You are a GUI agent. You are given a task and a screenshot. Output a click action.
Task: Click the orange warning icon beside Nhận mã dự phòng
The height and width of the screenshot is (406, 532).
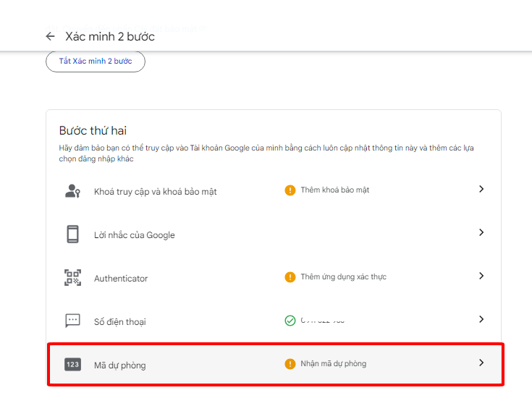290,364
